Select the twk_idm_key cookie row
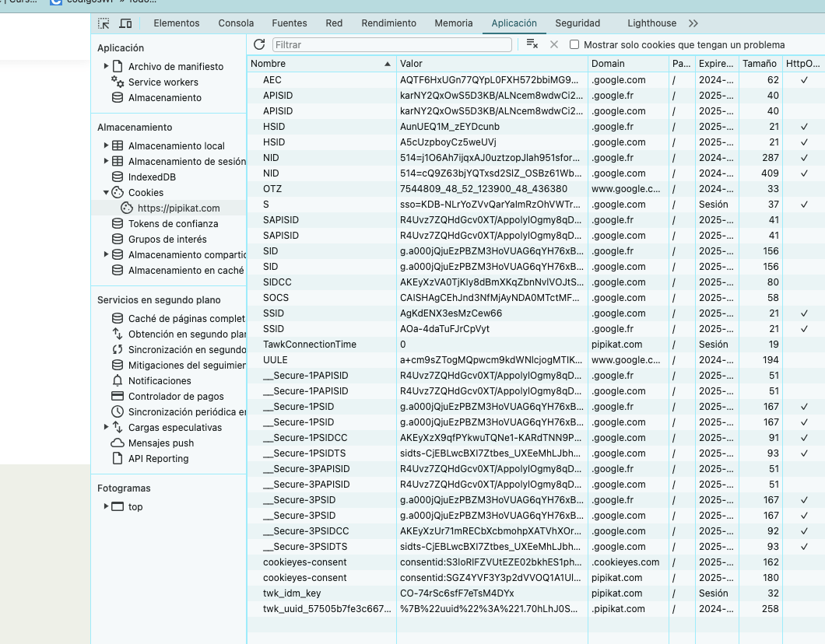The width and height of the screenshot is (825, 644). pyautogui.click(x=536, y=593)
